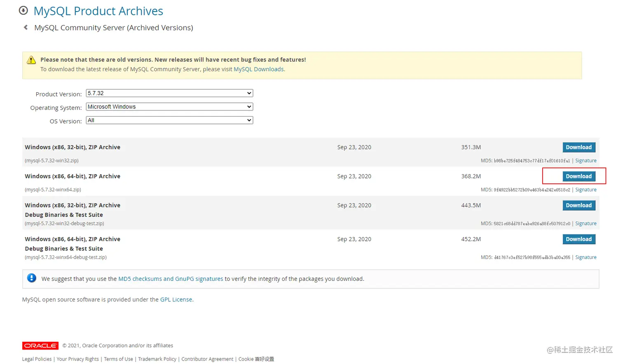Click the 368.2M file size

[471, 176]
